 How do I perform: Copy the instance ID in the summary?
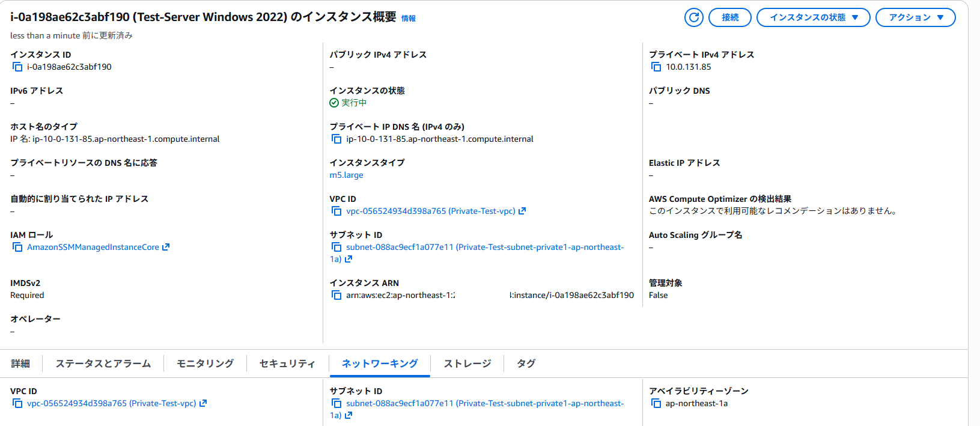[17, 67]
